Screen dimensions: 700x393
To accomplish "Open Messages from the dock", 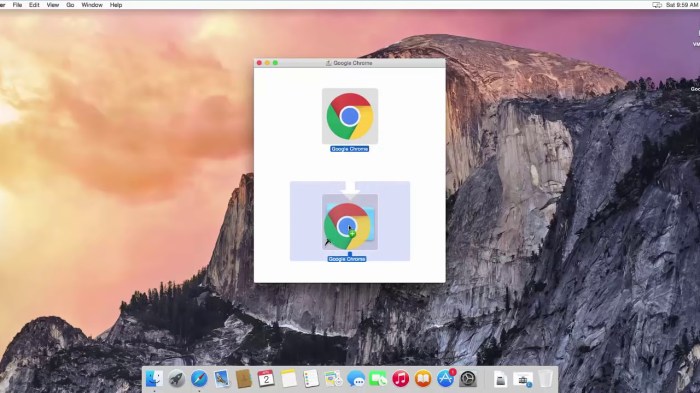I will tap(356, 379).
